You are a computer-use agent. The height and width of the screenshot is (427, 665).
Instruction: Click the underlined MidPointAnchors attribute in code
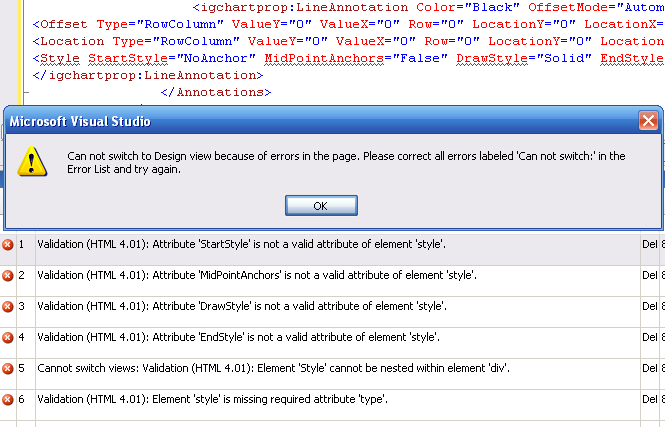(x=324, y=58)
